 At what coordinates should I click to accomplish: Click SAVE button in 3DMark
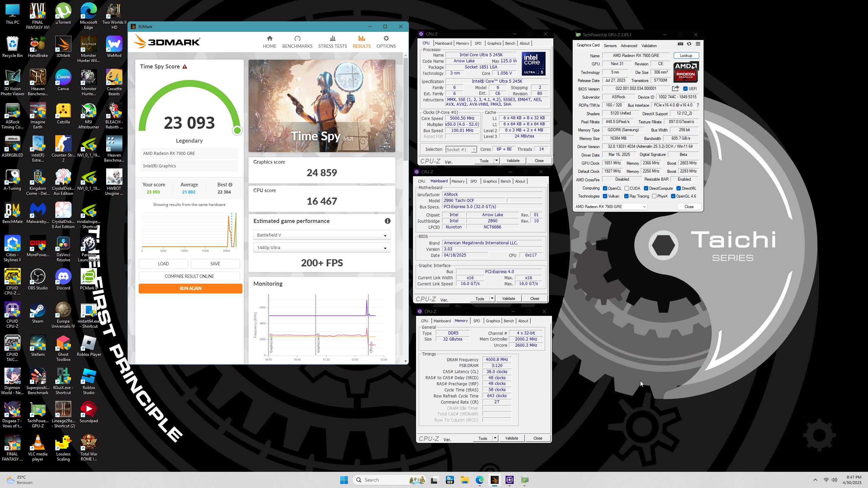click(x=215, y=264)
